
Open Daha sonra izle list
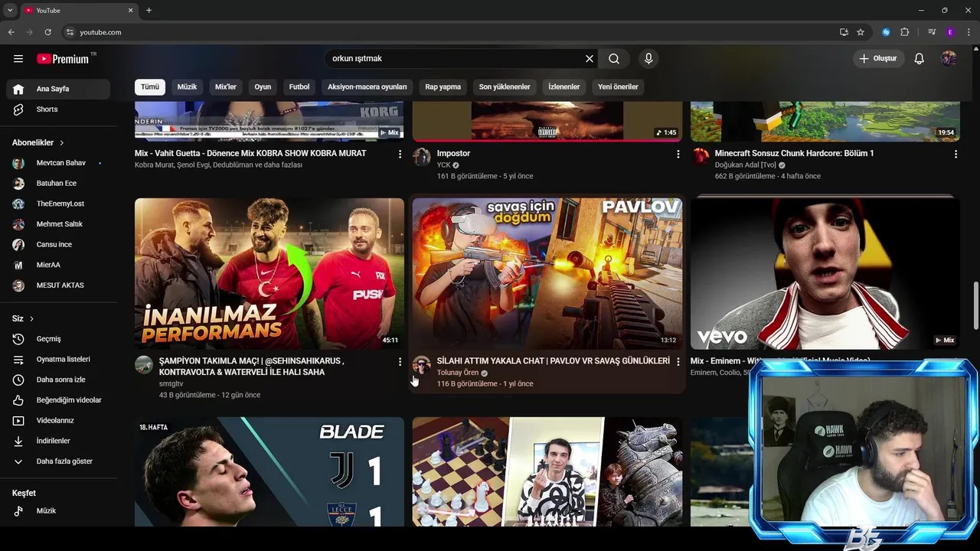point(58,380)
